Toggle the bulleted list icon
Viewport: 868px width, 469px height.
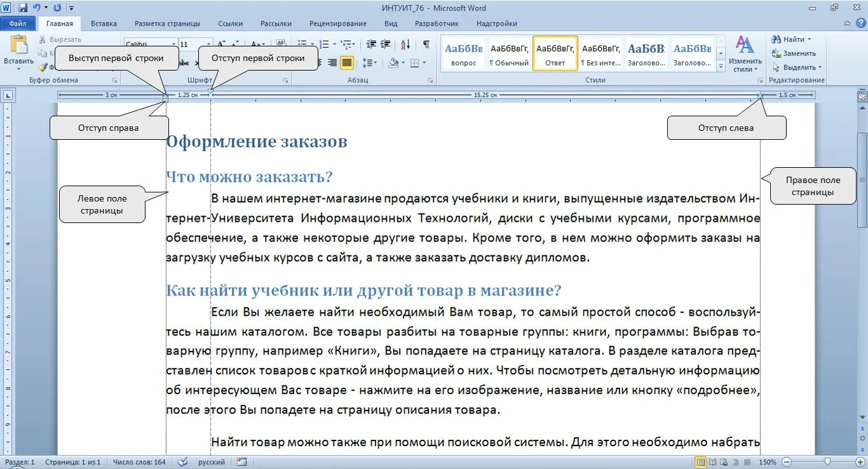(x=304, y=43)
